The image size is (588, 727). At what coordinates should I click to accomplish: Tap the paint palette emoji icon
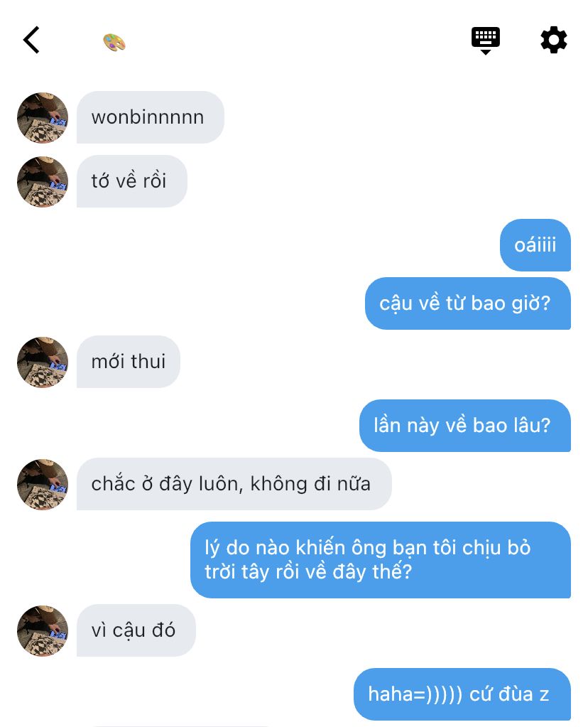[x=114, y=43]
